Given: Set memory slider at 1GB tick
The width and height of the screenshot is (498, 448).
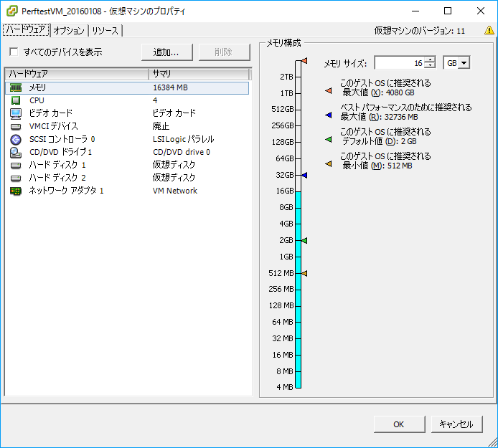Looking at the screenshot, I should 298,257.
